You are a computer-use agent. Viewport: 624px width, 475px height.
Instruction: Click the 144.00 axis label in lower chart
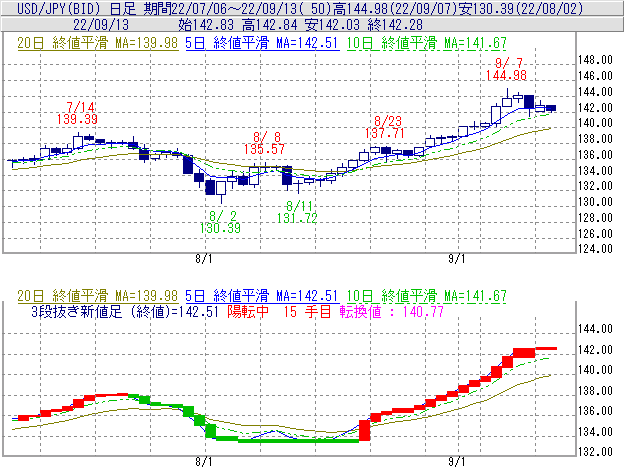tap(595, 329)
